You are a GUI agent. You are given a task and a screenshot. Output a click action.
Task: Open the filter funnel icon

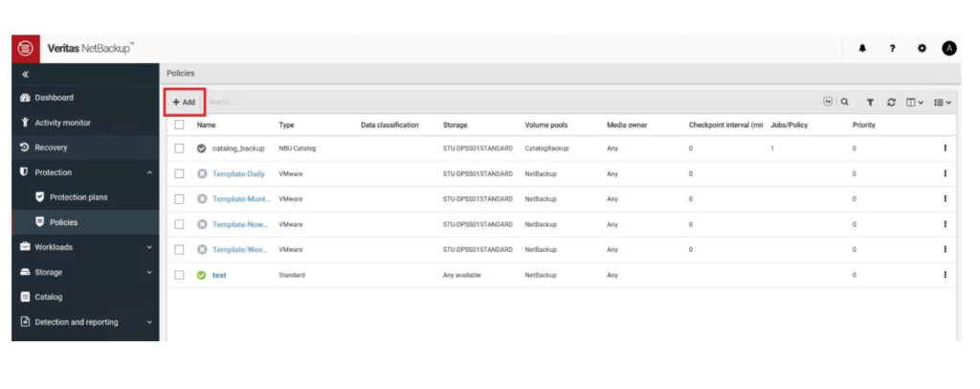click(870, 103)
